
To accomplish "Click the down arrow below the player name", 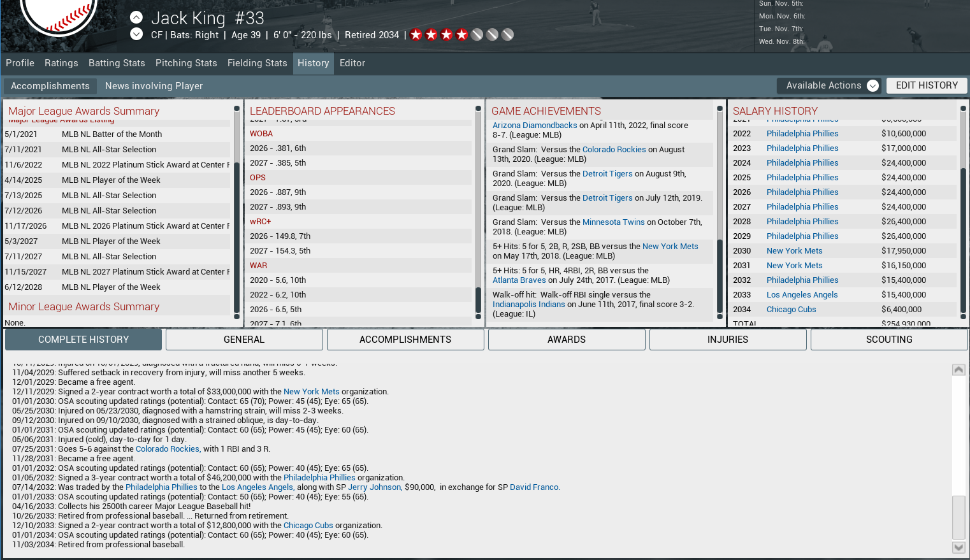I will (136, 34).
